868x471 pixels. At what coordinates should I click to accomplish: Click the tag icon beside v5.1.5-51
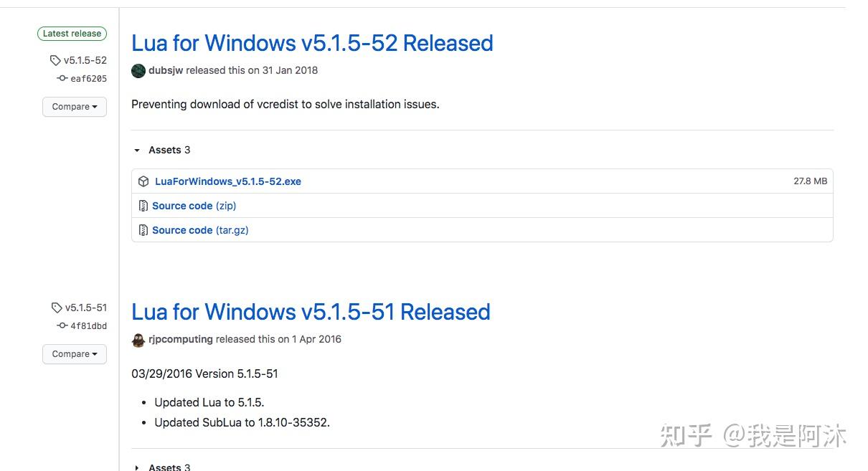pos(57,308)
